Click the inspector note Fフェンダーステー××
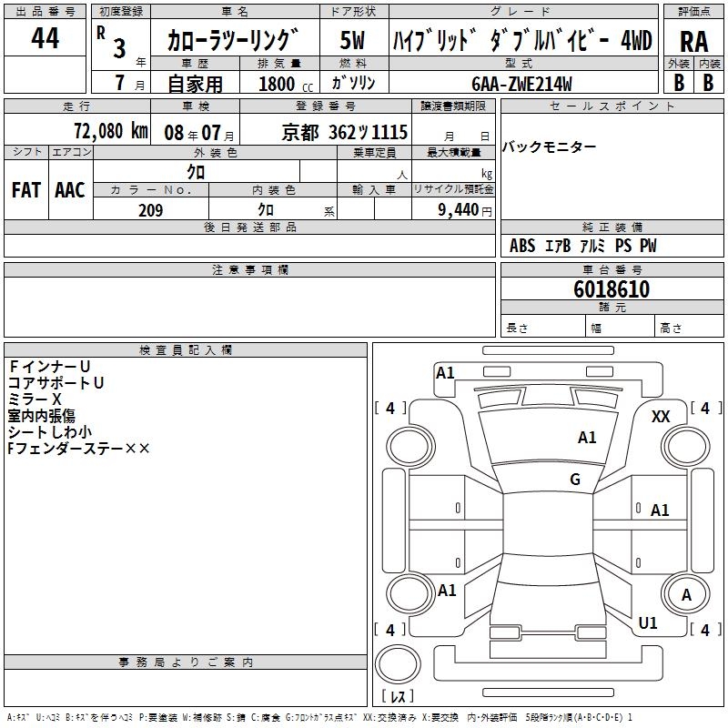Screen dimensions: 728x728 pos(78,449)
